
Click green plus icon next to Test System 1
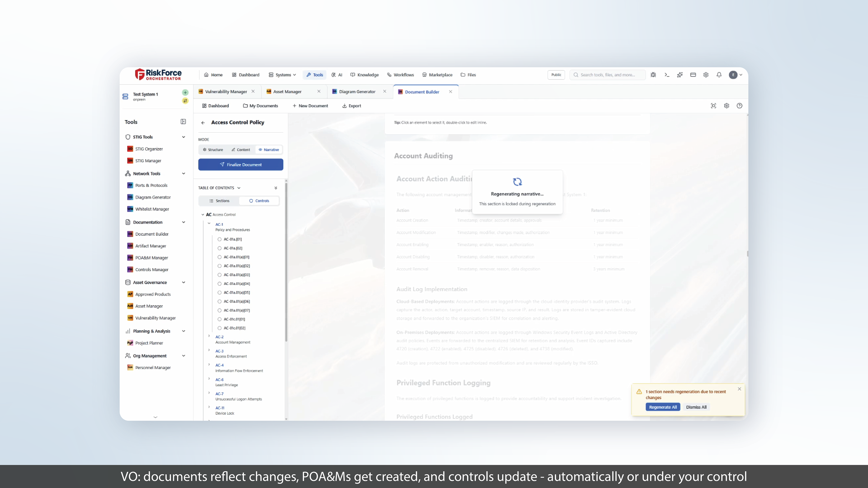point(185,92)
